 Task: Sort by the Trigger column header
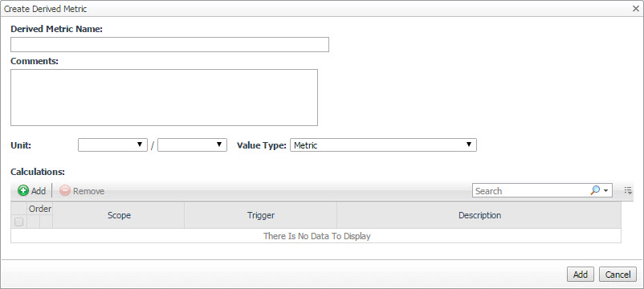[x=260, y=215]
